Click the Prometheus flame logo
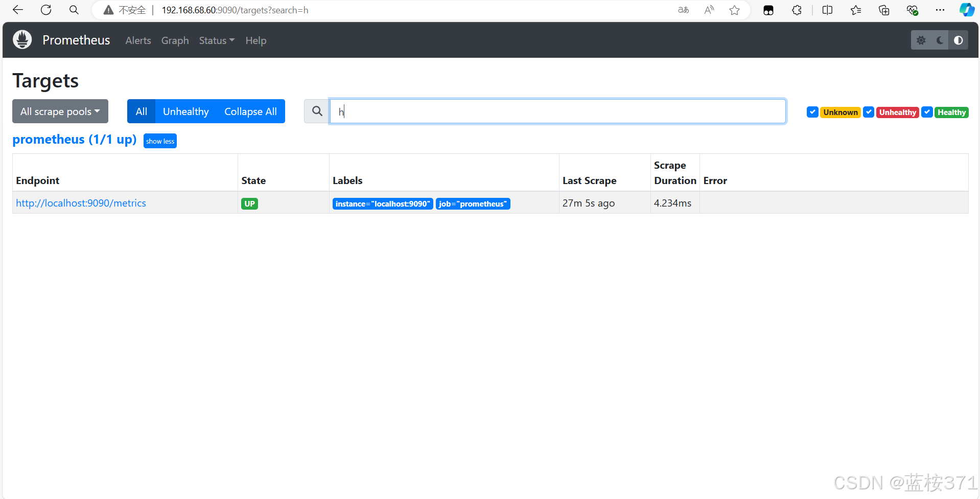Image resolution: width=980 pixels, height=499 pixels. [x=22, y=40]
